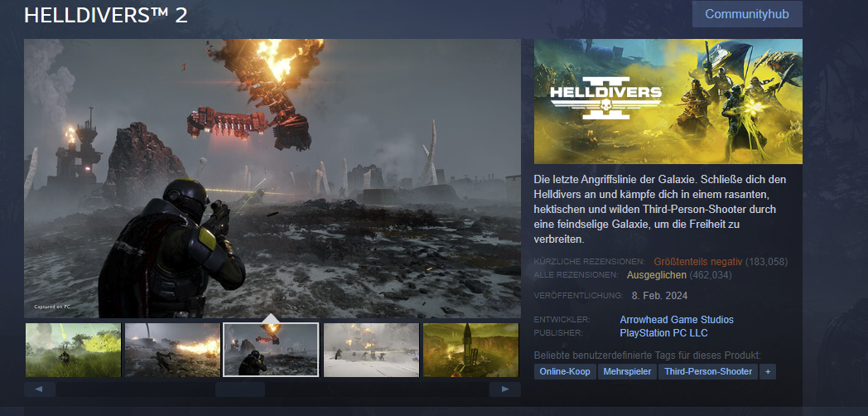Click the game description paragraph
The width and height of the screenshot is (868, 416).
(x=660, y=210)
